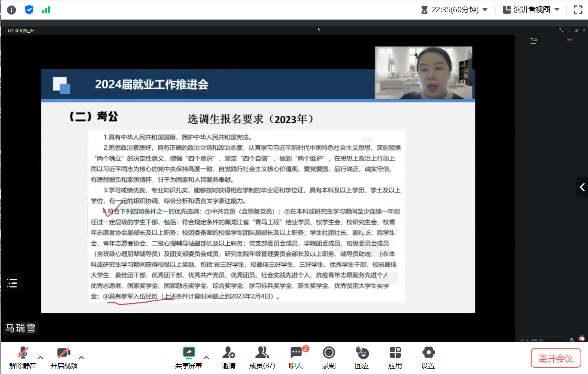Open 设置 settings gear
The height and width of the screenshot is (374, 588).
pyautogui.click(x=428, y=357)
